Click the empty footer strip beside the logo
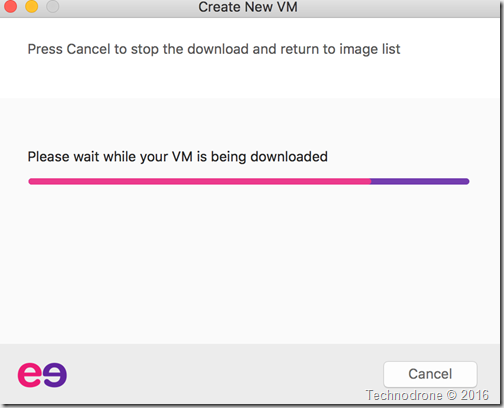 coord(223,374)
